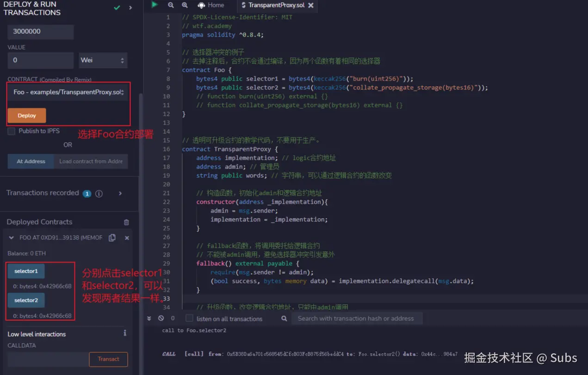Click code line 'pragma solidity ^0.8.4;'
The image size is (588, 375).
(x=223, y=35)
